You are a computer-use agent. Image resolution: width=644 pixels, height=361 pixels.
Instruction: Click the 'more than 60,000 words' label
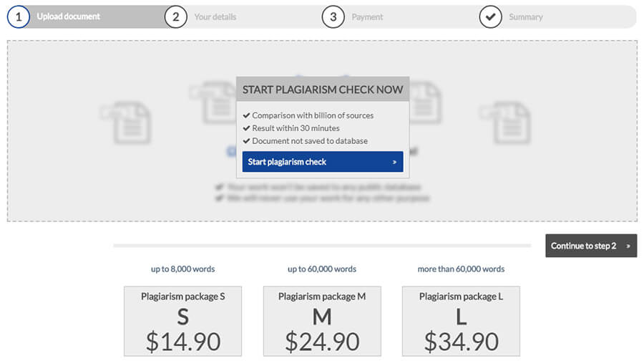tap(461, 269)
